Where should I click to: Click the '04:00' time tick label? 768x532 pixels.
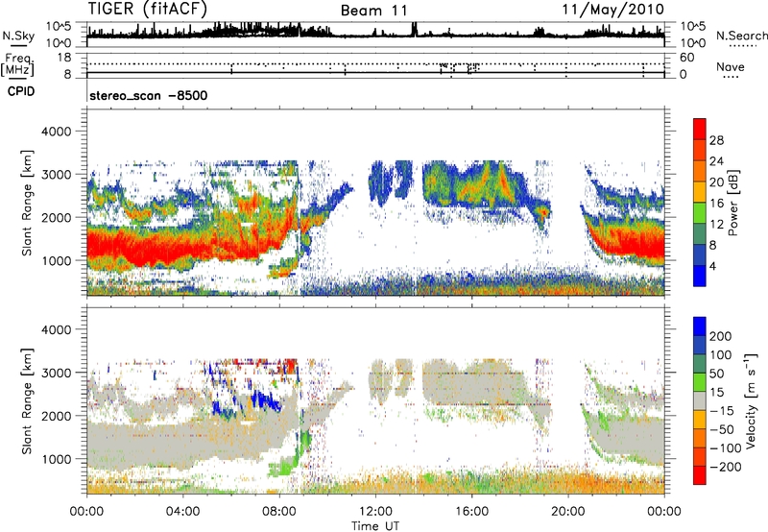182,512
